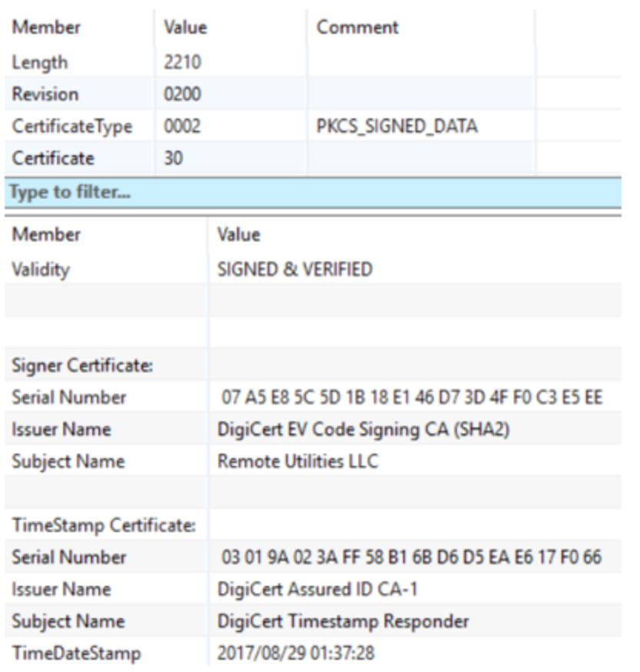The height and width of the screenshot is (672, 640).
Task: Click the lower table's 'Value' column header
Action: pyautogui.click(x=238, y=235)
